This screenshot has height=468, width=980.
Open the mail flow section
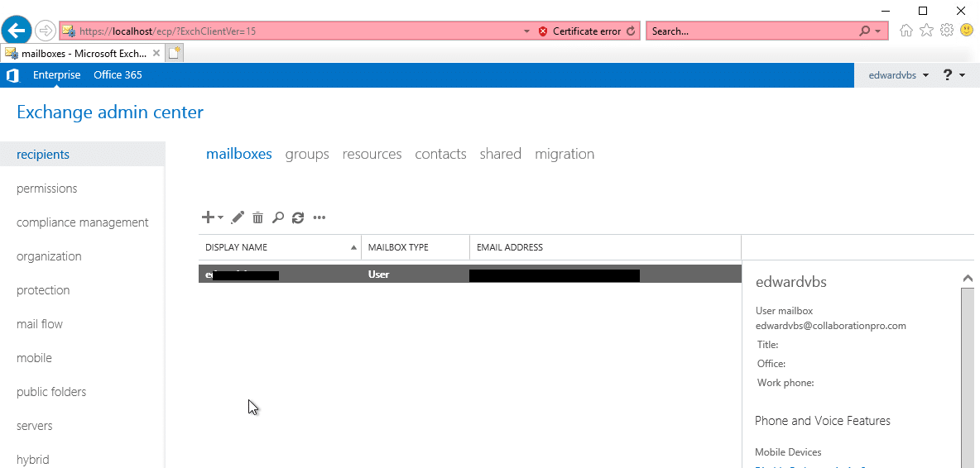point(40,324)
